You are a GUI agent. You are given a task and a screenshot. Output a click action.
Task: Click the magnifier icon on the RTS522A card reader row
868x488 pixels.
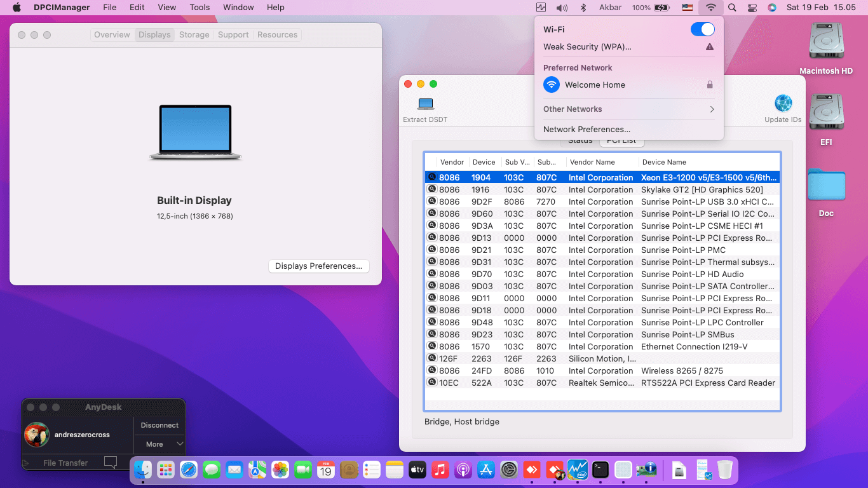pyautogui.click(x=432, y=383)
